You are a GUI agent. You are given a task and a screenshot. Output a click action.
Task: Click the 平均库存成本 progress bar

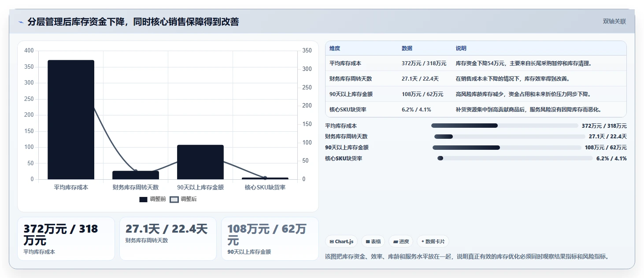(x=504, y=126)
